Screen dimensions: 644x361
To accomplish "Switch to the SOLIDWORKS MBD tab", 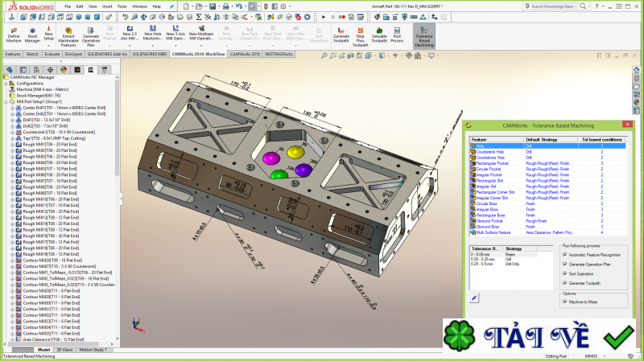I will click(x=150, y=54).
